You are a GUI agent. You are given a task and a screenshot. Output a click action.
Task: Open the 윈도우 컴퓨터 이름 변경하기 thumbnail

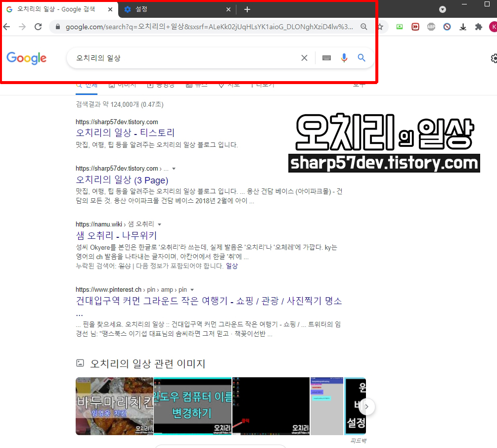click(x=193, y=406)
